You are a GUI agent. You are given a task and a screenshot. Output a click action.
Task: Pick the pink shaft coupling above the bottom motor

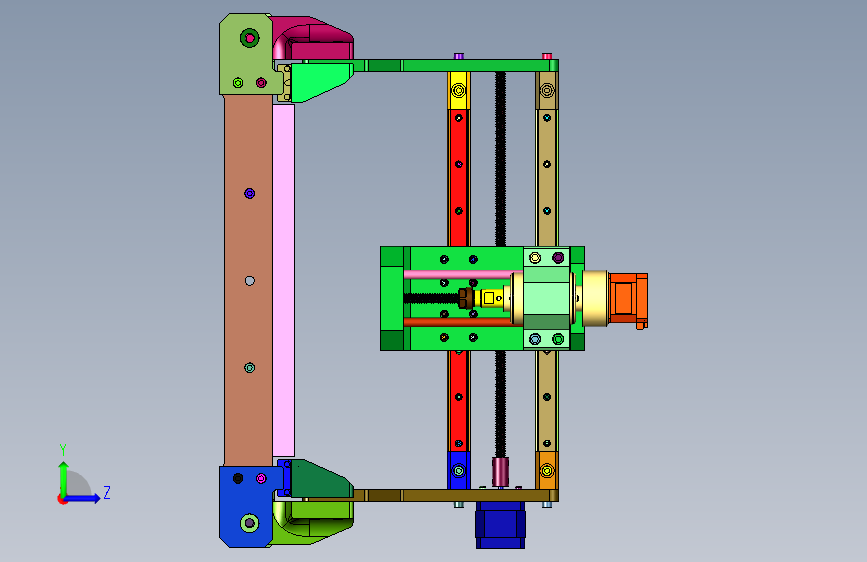click(x=500, y=472)
